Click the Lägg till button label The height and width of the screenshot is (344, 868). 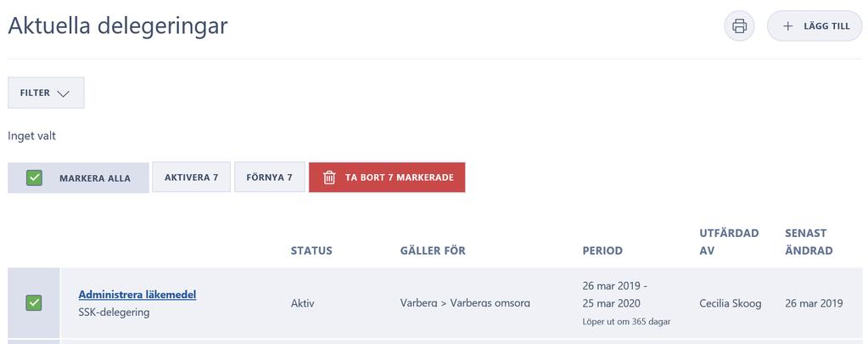tap(826, 26)
